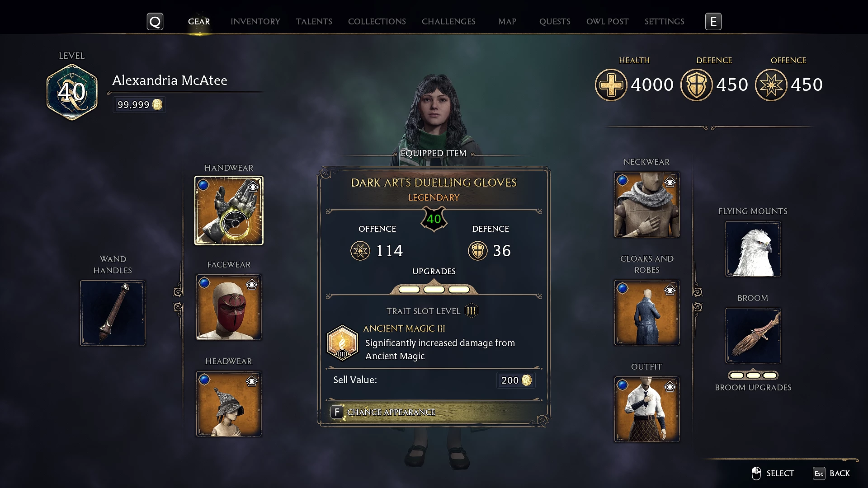Open the Talents tab
Viewport: 868px width, 488px height.
tap(314, 21)
